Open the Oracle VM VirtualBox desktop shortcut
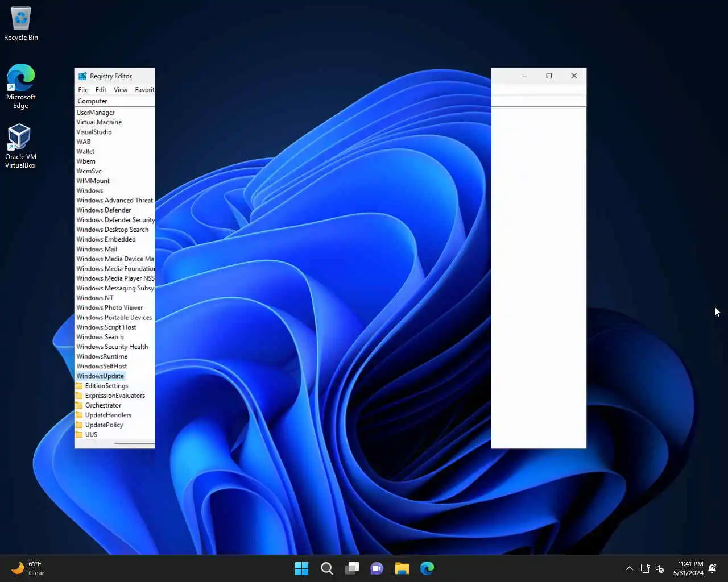 [20, 147]
